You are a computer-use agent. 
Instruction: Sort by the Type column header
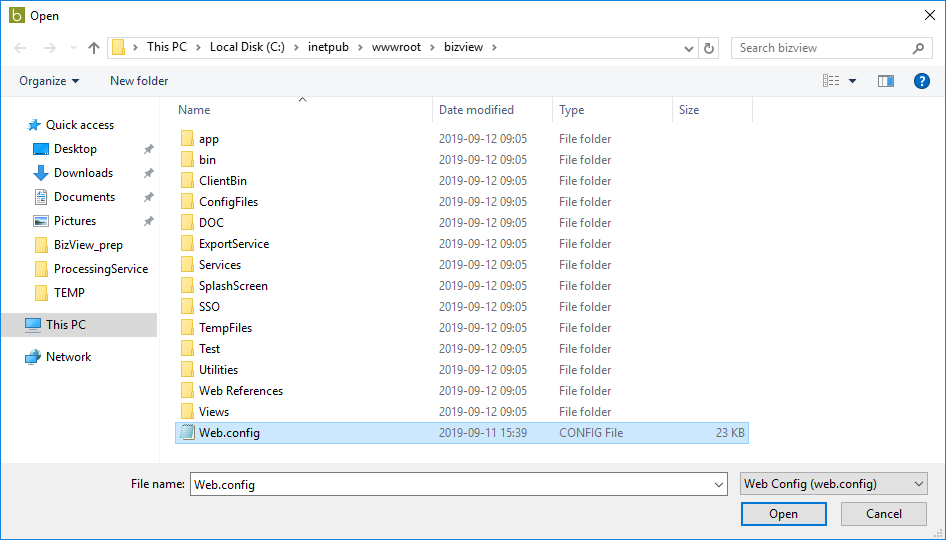coord(571,110)
